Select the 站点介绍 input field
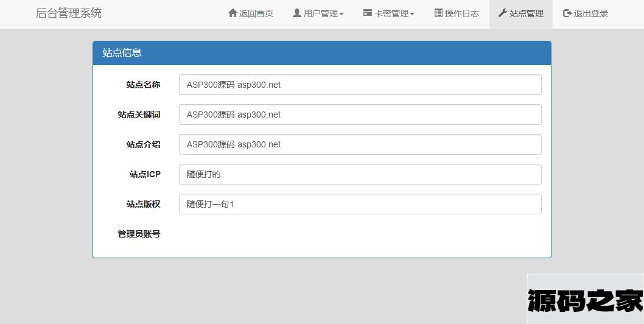This screenshot has width=644, height=324. click(x=360, y=144)
